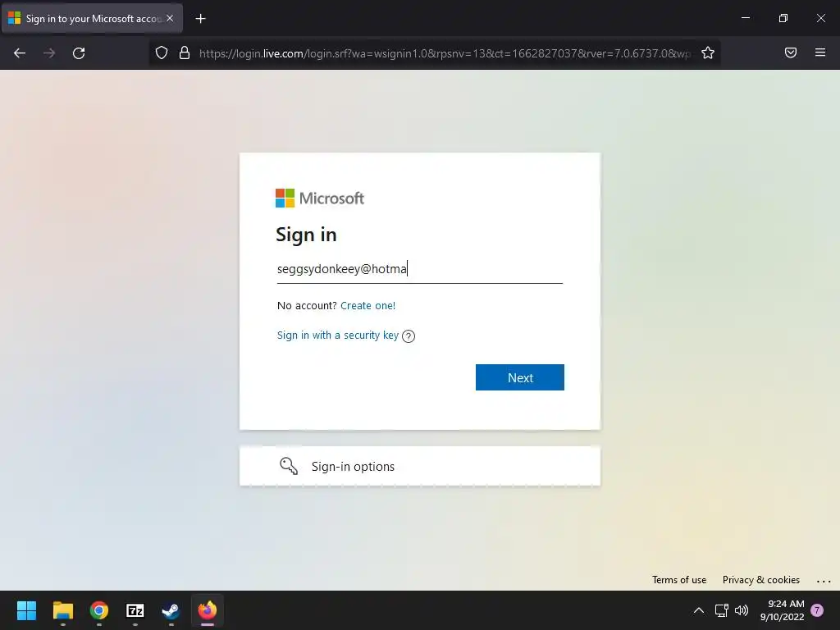
Task: Click the email input field
Action: 420,269
